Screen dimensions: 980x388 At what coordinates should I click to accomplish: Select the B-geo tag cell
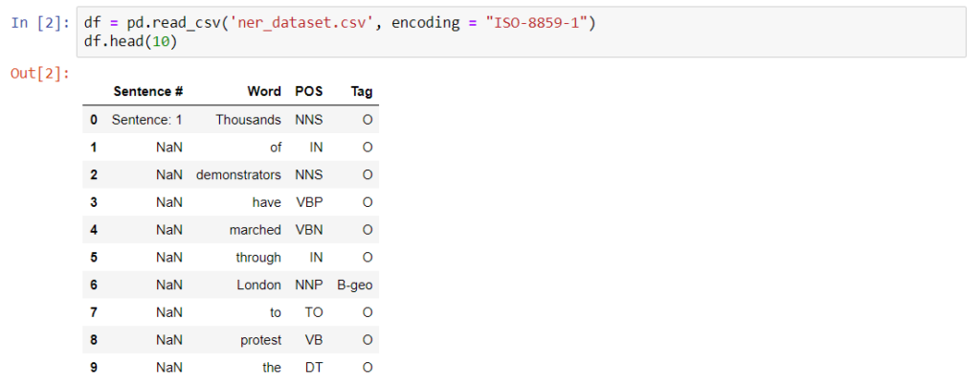(x=354, y=285)
